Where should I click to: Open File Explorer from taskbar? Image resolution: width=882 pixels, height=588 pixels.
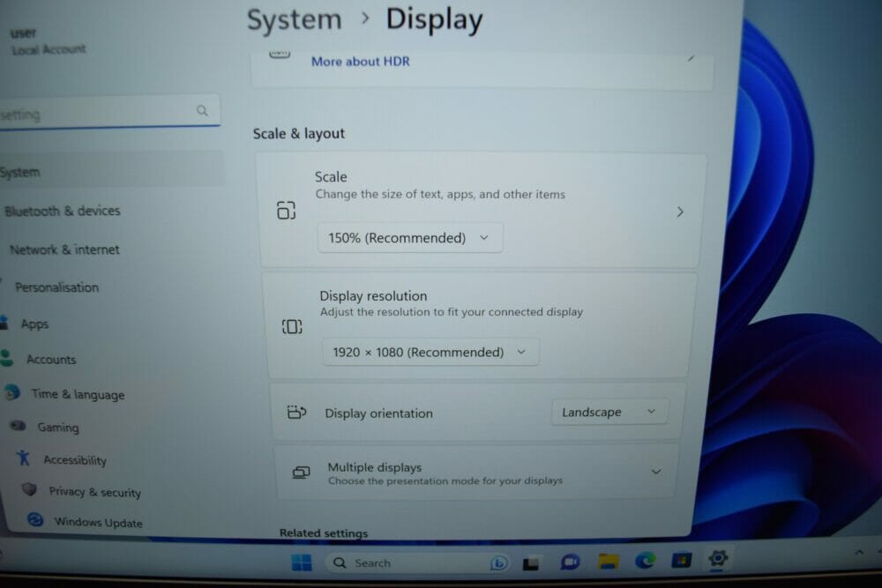pyautogui.click(x=608, y=561)
